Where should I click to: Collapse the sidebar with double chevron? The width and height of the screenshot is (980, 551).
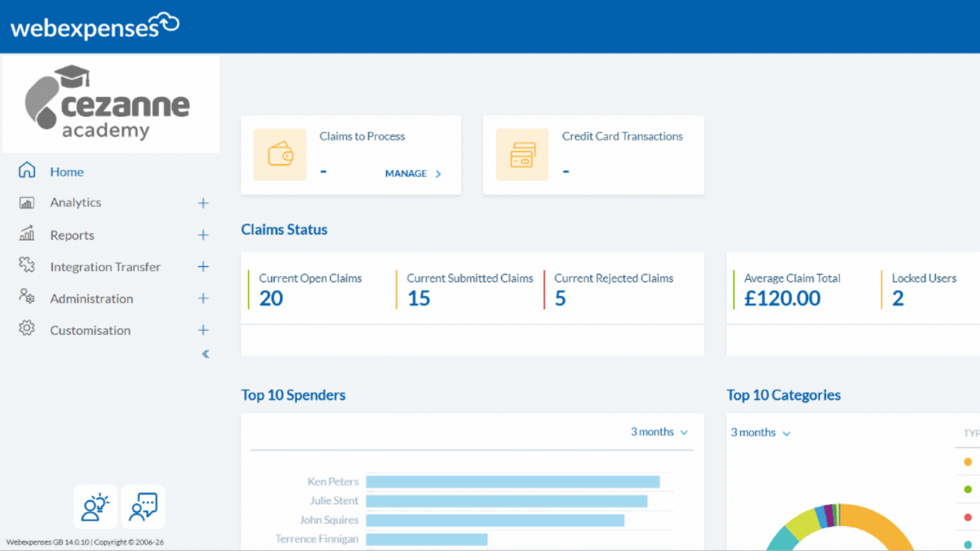205,354
